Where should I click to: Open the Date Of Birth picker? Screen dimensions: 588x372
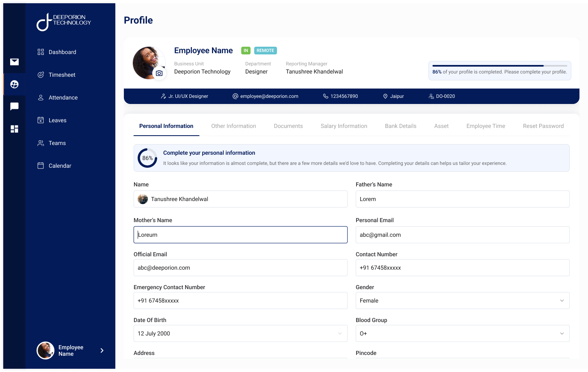pyautogui.click(x=240, y=333)
